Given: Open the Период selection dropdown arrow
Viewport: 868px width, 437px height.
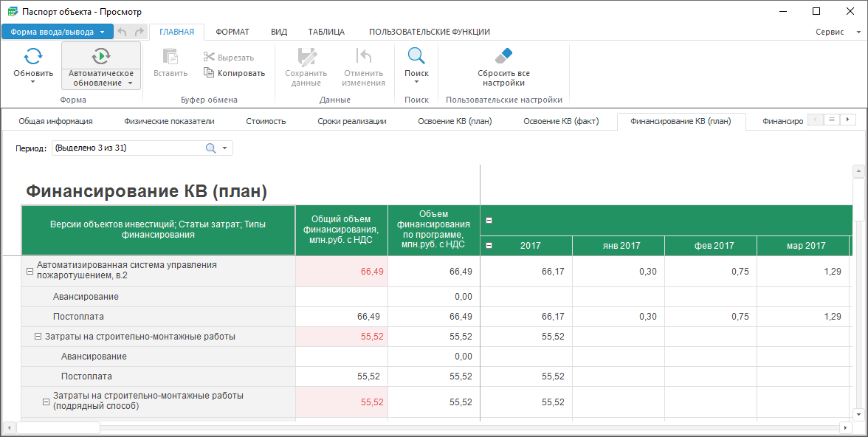Looking at the screenshot, I should pos(224,148).
